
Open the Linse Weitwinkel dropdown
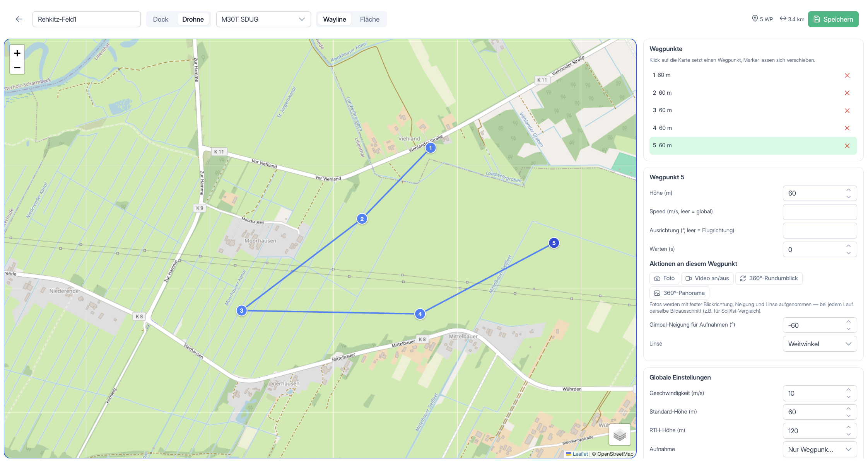820,344
